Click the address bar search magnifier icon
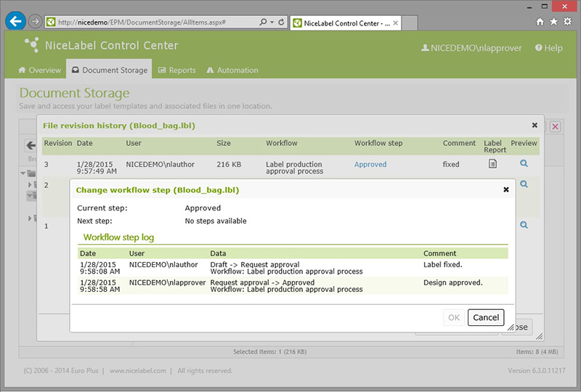This screenshot has width=581, height=392. click(263, 22)
